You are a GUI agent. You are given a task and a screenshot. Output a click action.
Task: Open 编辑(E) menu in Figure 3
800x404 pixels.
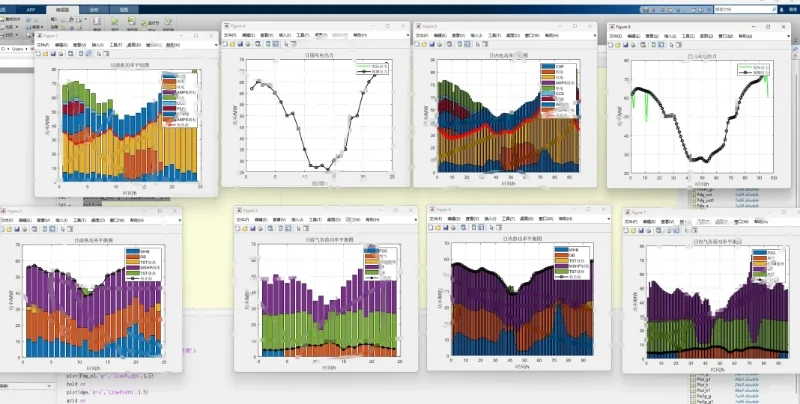click(261, 220)
